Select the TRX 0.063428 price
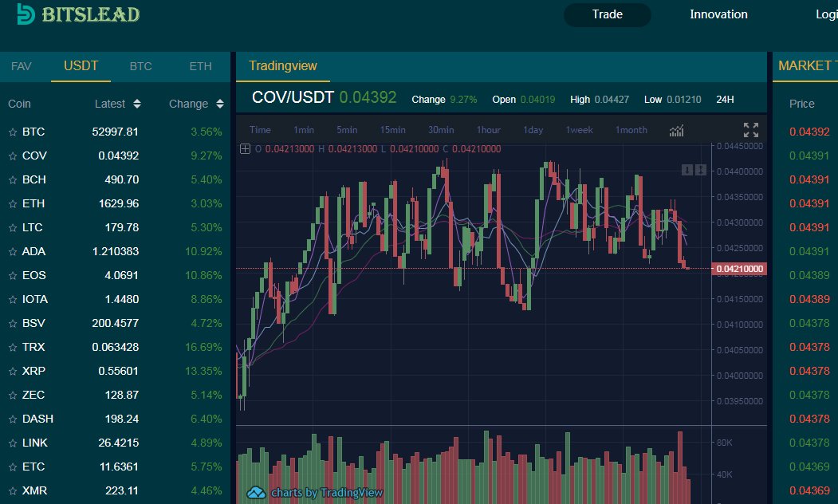The width and height of the screenshot is (838, 504). [116, 348]
